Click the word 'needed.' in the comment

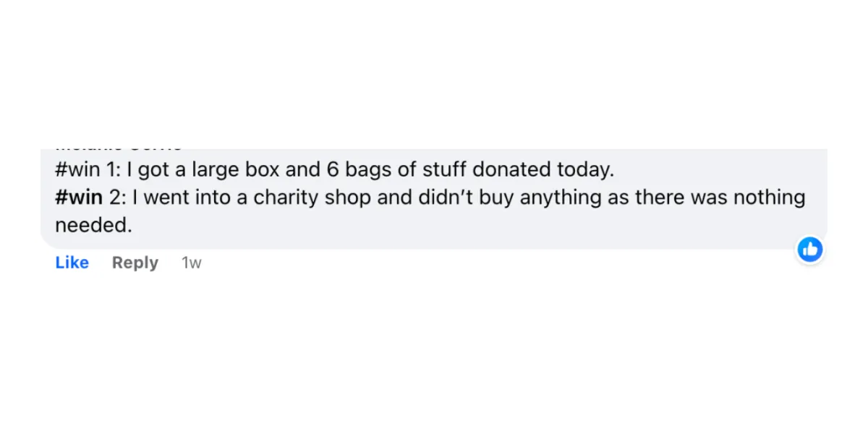[94, 225]
